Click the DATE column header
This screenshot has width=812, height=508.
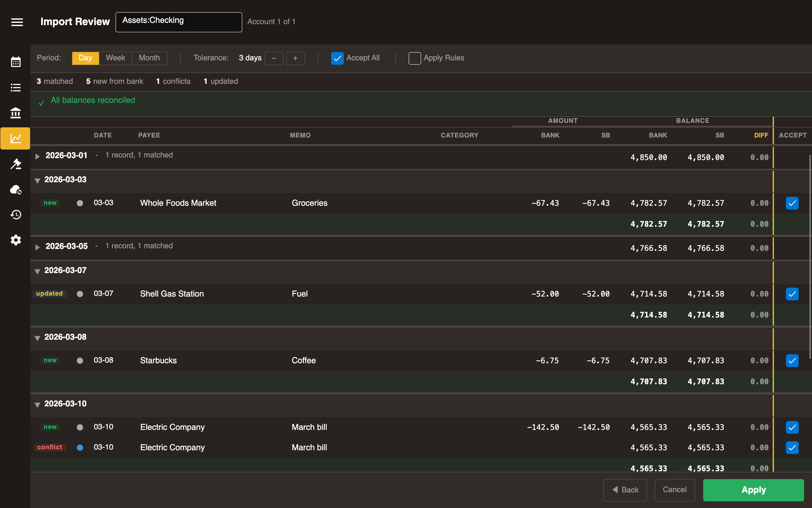tap(103, 135)
